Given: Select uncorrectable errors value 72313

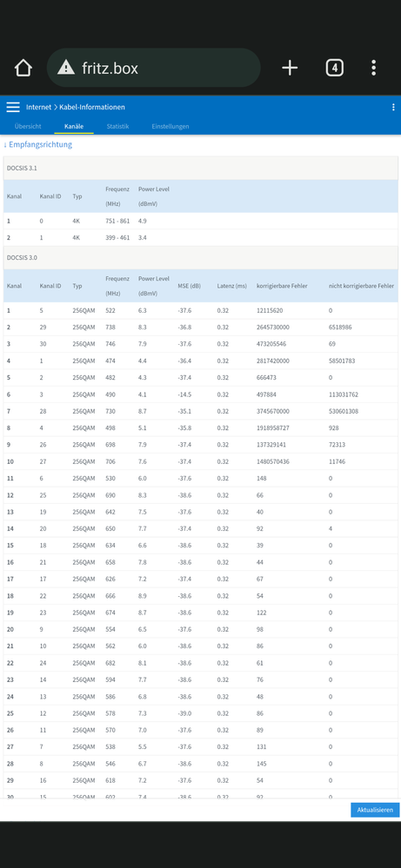Looking at the screenshot, I should pos(338,445).
